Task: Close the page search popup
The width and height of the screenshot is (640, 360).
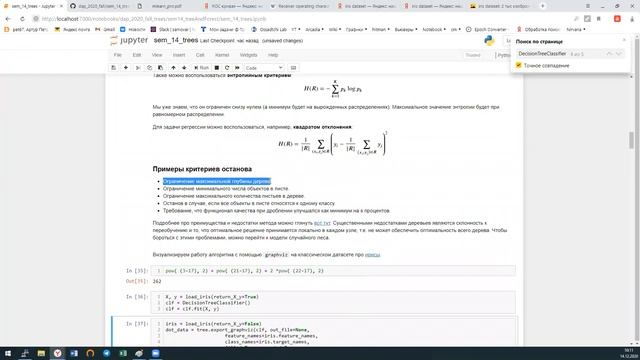Action: (x=624, y=40)
